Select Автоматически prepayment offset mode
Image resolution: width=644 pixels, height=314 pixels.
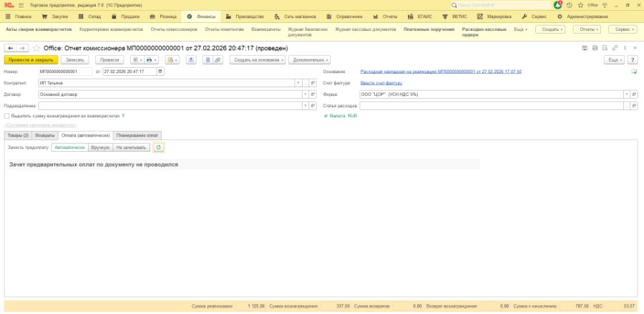69,147
